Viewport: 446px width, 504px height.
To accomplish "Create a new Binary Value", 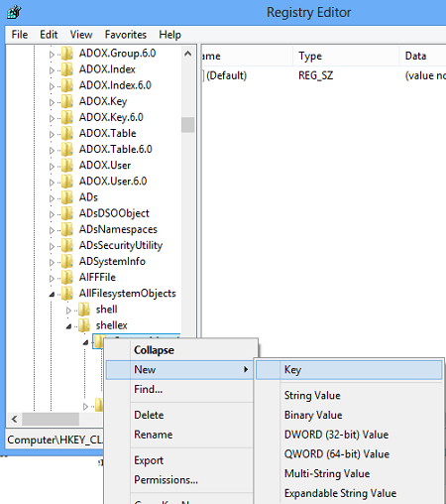I will (x=349, y=415).
